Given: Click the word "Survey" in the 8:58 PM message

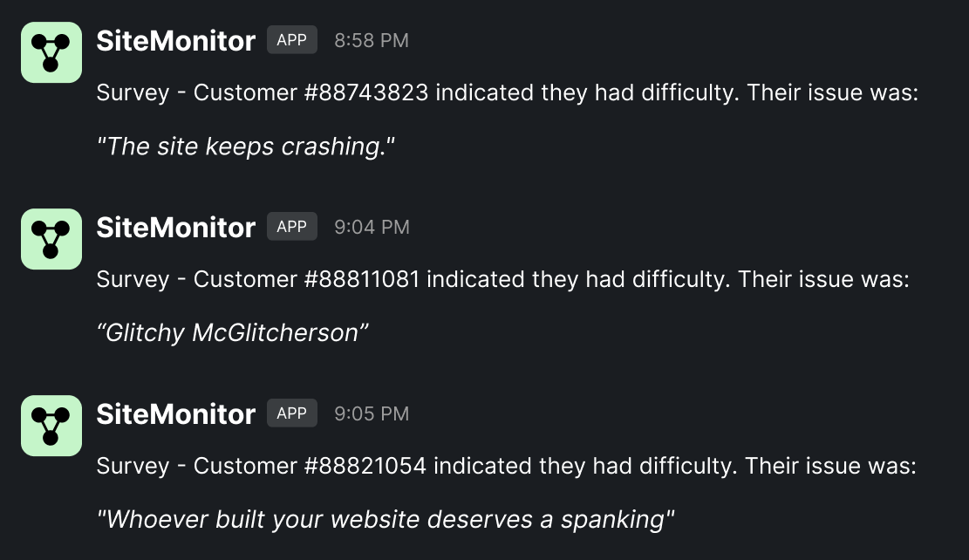Looking at the screenshot, I should [133, 93].
